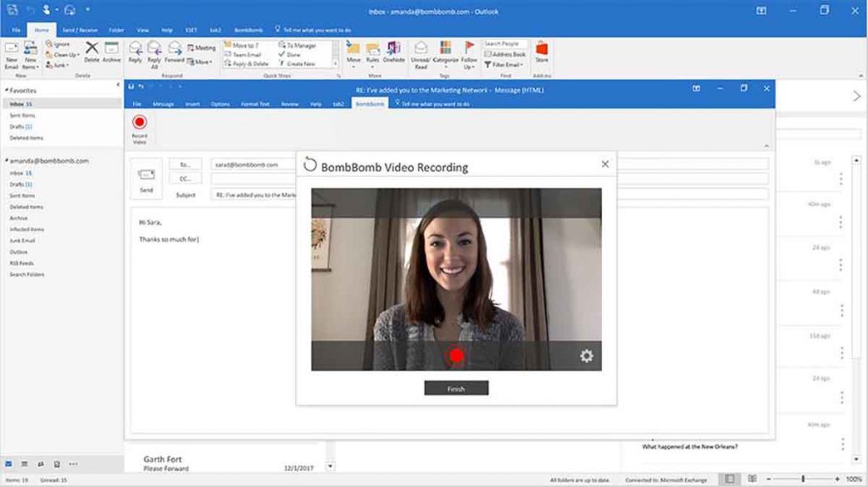Click the CC... button
This screenshot has width=868, height=487.
coord(185,179)
